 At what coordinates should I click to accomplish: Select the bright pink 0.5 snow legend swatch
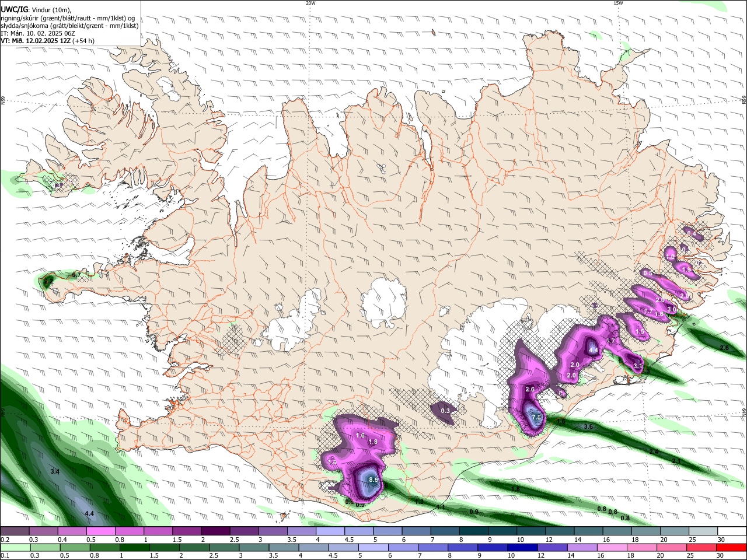(x=100, y=531)
